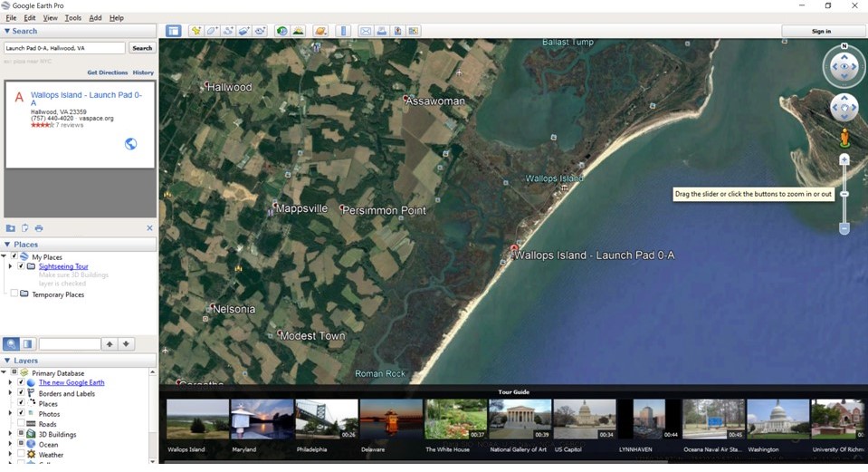This screenshot has width=868, height=472.
Task: Switch between Earth, Sky and planets
Action: click(x=320, y=31)
